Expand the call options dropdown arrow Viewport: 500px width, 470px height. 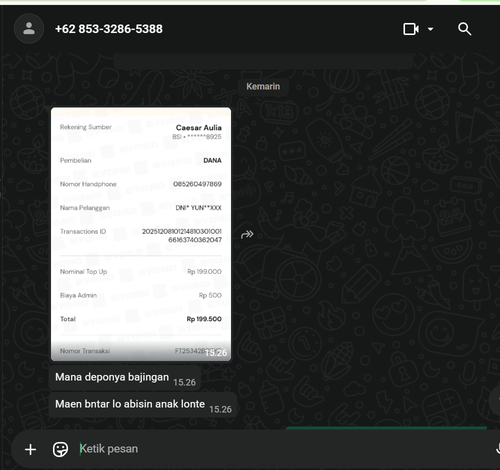(x=430, y=29)
